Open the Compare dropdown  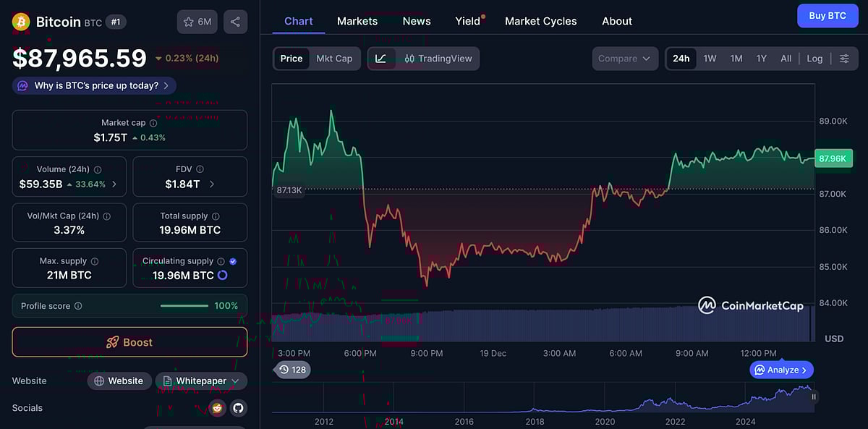(625, 59)
